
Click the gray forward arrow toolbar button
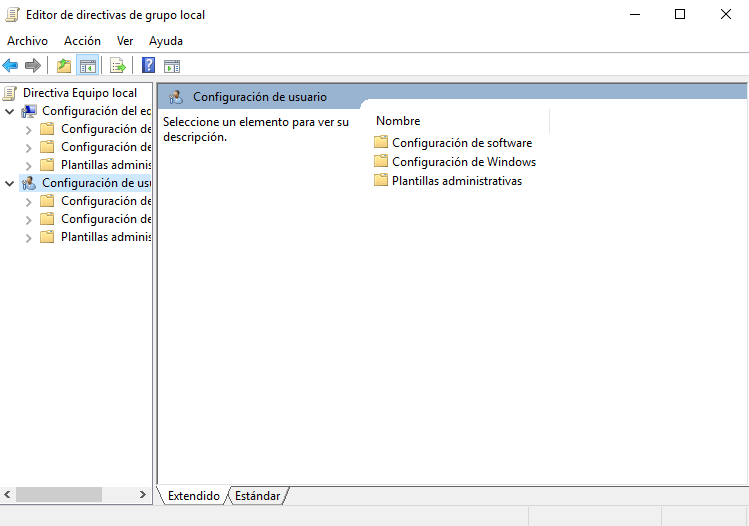[x=32, y=65]
